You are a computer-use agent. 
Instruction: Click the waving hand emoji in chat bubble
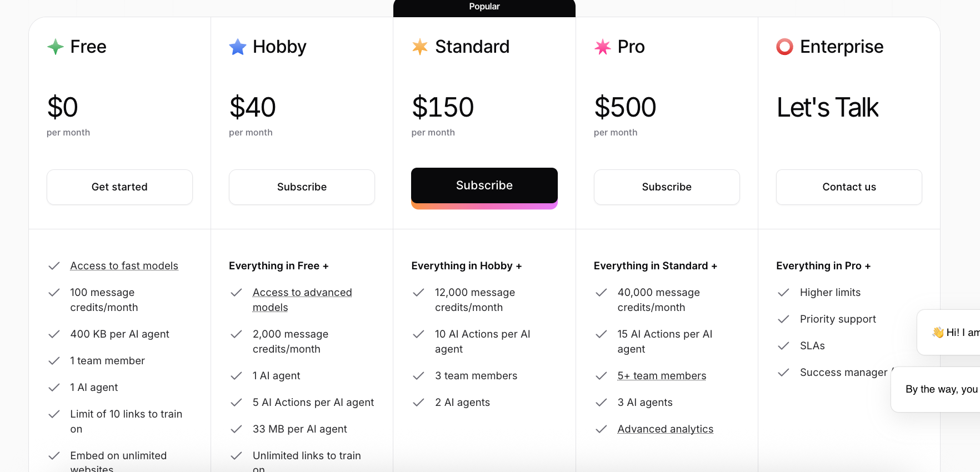[x=938, y=332]
